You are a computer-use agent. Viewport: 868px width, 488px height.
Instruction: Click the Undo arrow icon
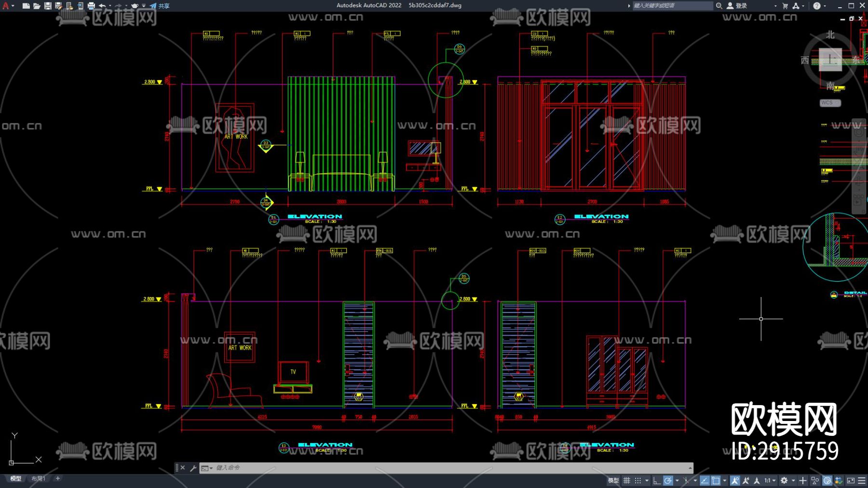coord(102,6)
